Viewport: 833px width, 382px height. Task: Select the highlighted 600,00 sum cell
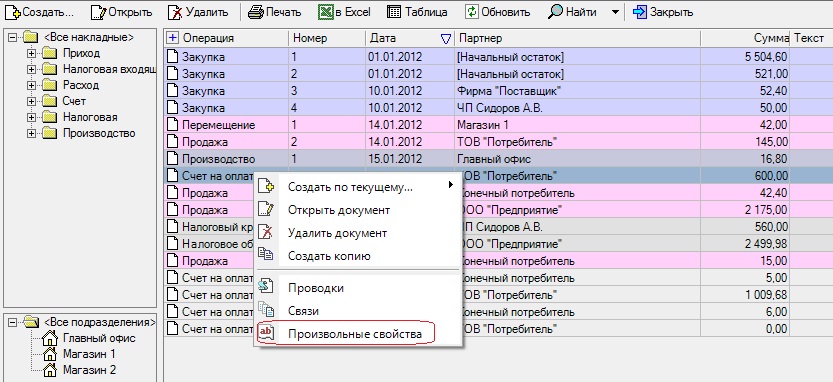point(745,176)
